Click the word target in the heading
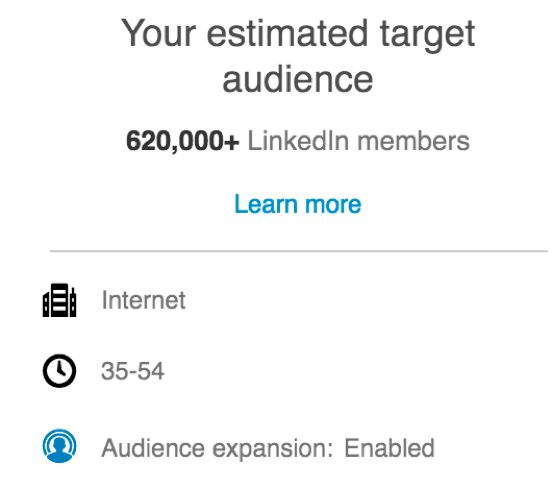The height and width of the screenshot is (488, 552). point(427,36)
